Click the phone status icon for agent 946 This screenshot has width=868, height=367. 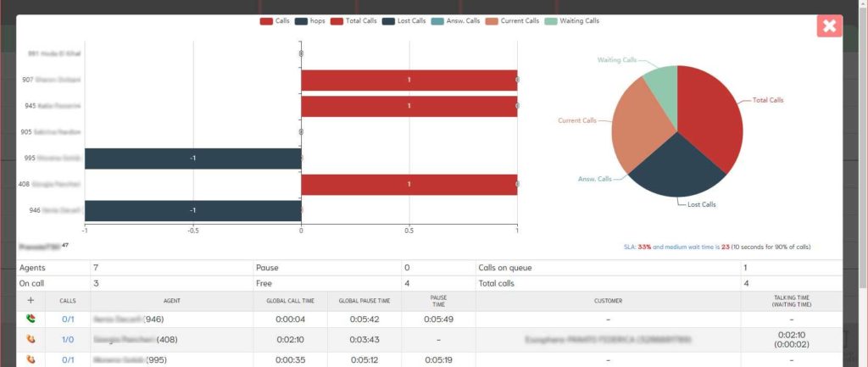[31, 319]
